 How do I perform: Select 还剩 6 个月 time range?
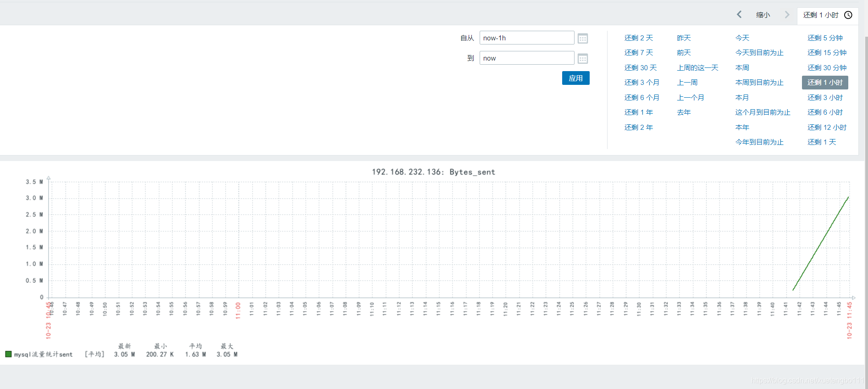point(642,98)
